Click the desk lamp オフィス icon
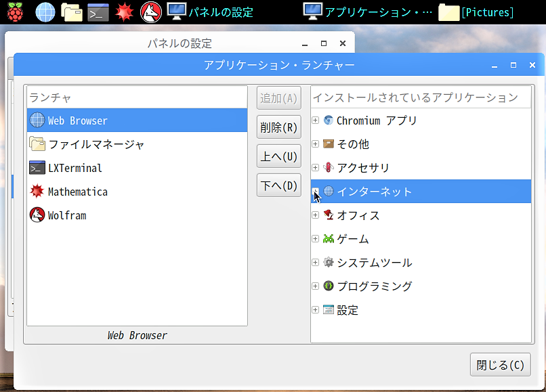Screen dimensions: 546x392 click(x=329, y=215)
